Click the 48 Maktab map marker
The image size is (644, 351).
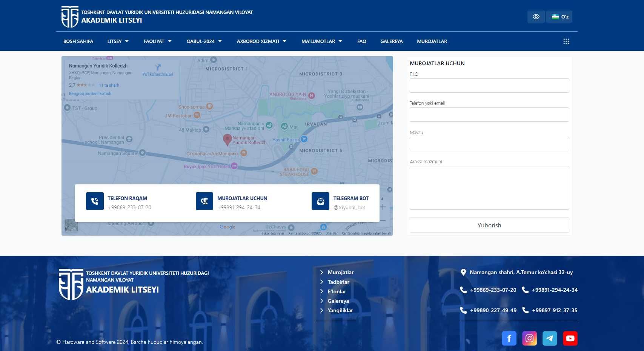pos(206,129)
